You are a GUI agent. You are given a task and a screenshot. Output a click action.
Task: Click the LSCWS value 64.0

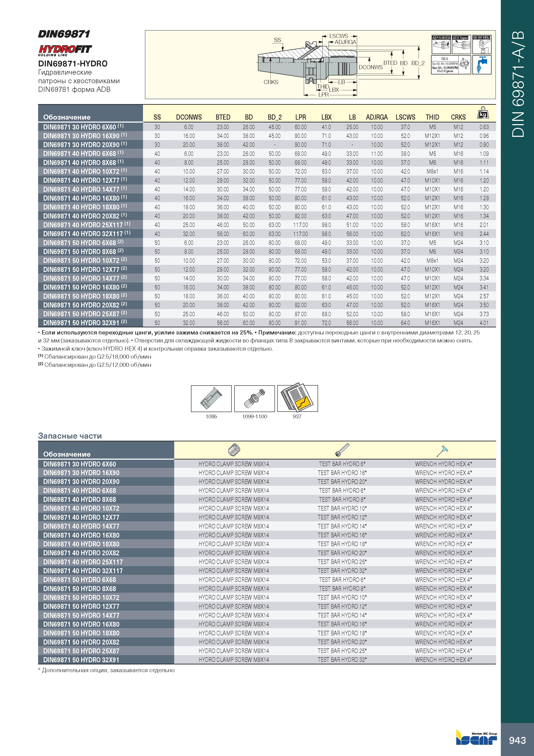[x=405, y=323]
